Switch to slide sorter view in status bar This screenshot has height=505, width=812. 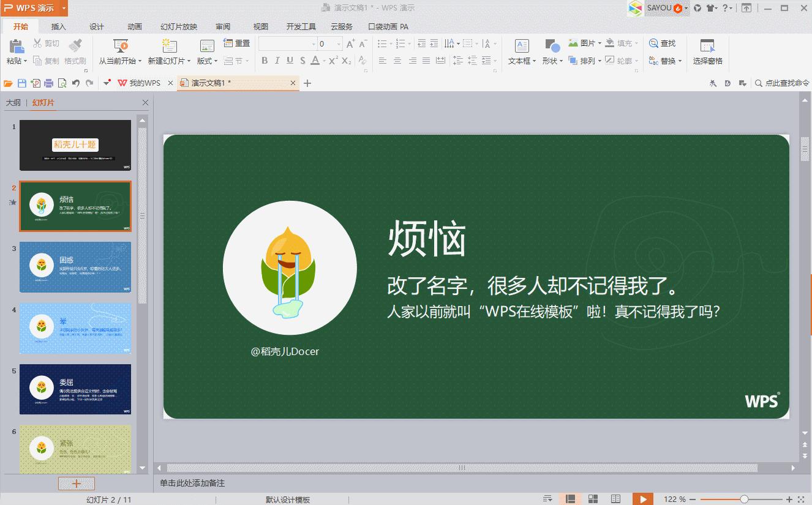(x=592, y=499)
